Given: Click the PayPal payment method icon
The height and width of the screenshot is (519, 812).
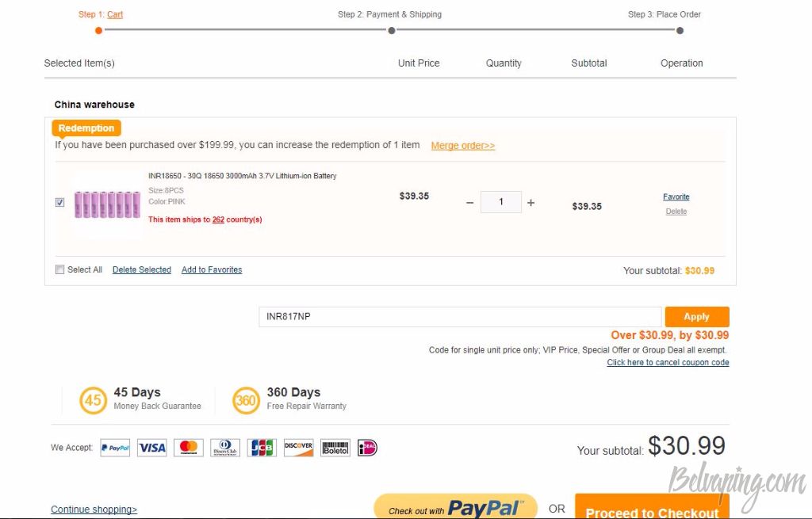Looking at the screenshot, I should (115, 448).
